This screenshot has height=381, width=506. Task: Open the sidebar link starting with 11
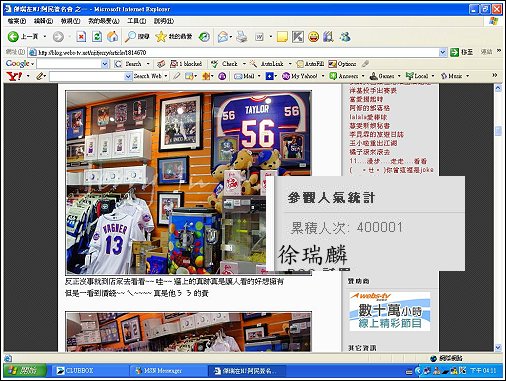388,161
